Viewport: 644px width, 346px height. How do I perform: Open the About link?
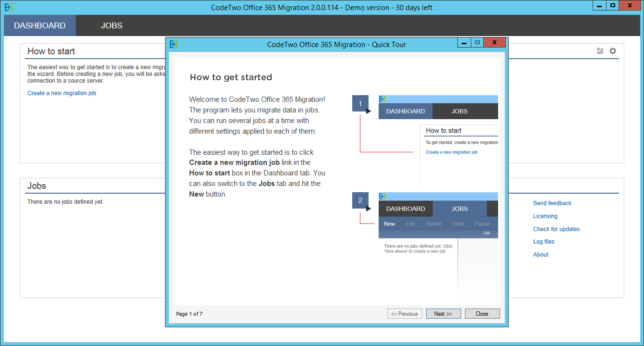tap(540, 255)
